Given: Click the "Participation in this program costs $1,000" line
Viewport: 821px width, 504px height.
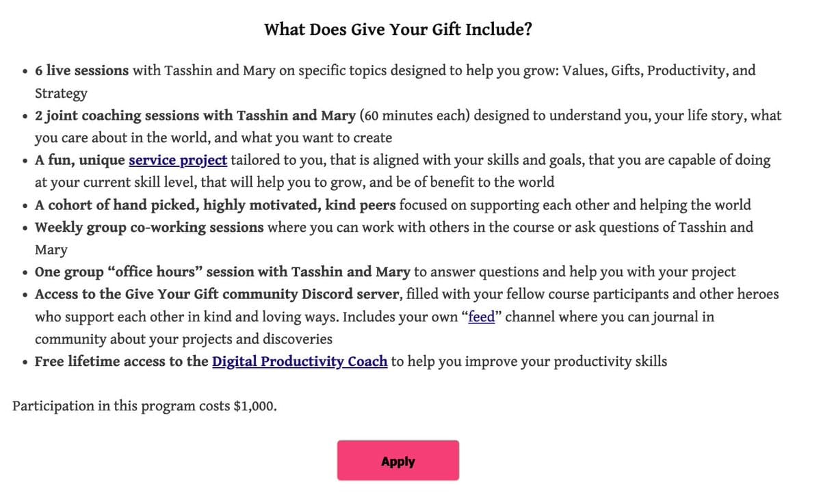Looking at the screenshot, I should (145, 406).
